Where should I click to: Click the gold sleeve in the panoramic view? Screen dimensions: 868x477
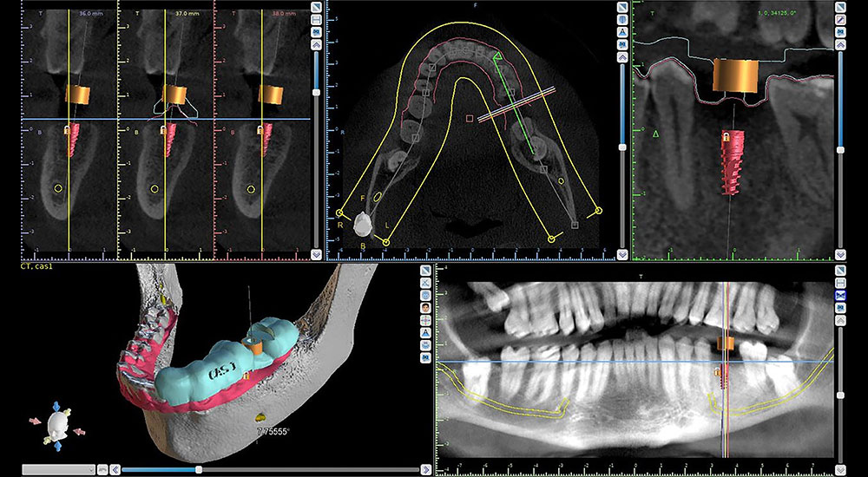pos(725,343)
